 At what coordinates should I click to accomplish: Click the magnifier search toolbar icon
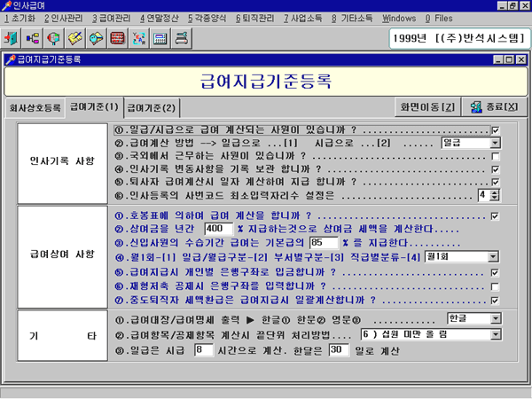pyautogui.click(x=97, y=39)
